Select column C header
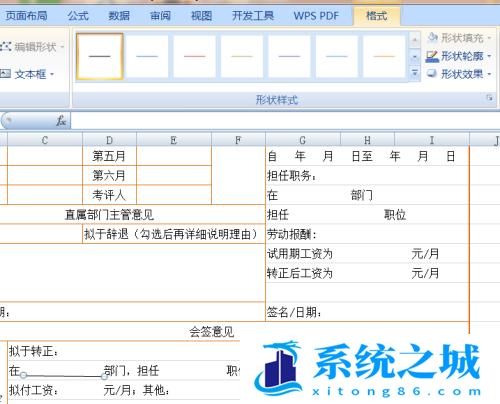500x404 pixels. (x=45, y=140)
